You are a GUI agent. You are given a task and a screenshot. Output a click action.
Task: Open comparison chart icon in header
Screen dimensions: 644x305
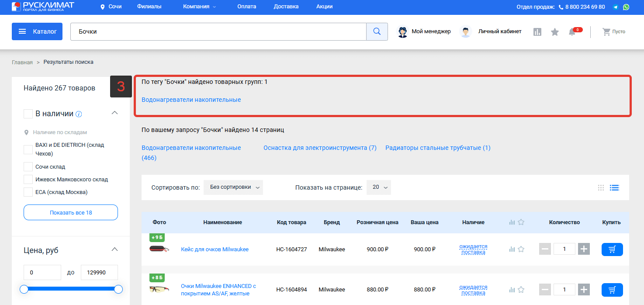click(x=537, y=32)
